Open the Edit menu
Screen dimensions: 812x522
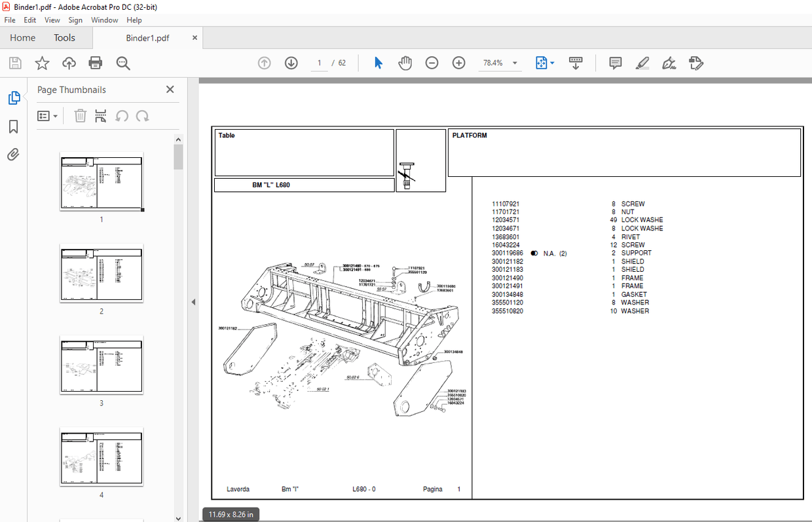(30, 20)
